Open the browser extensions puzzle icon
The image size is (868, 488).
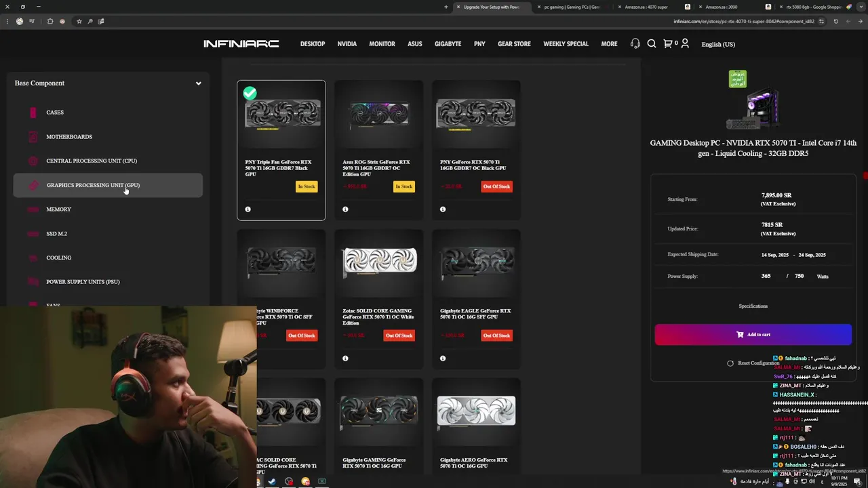50,21
